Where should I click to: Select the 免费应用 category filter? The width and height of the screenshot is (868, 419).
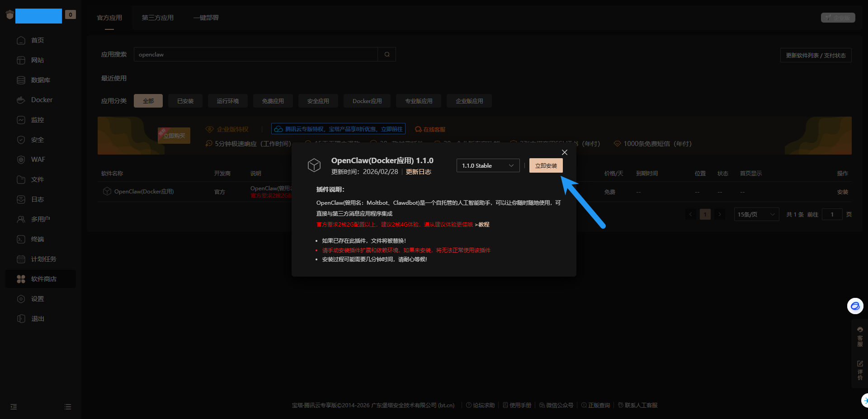[273, 101]
